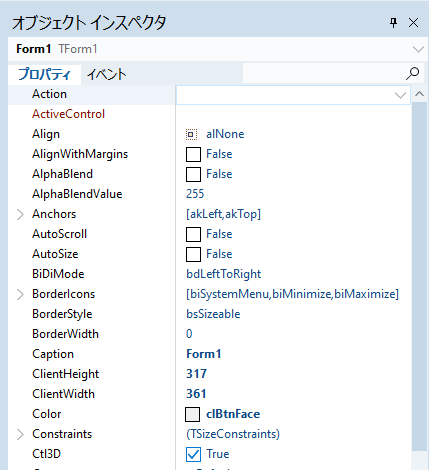The height and width of the screenshot is (470, 429).
Task: Open the Form1 component selector dropdown
Action: pos(418,49)
